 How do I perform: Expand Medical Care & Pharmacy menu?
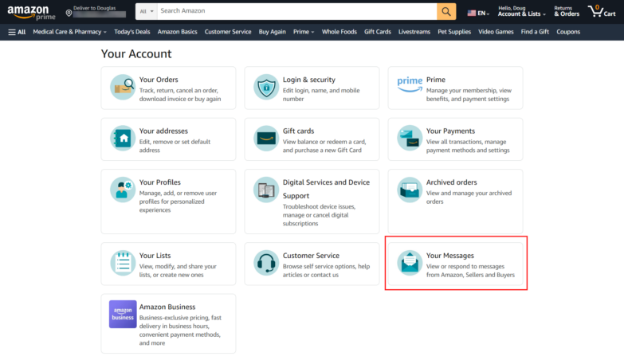pos(69,32)
